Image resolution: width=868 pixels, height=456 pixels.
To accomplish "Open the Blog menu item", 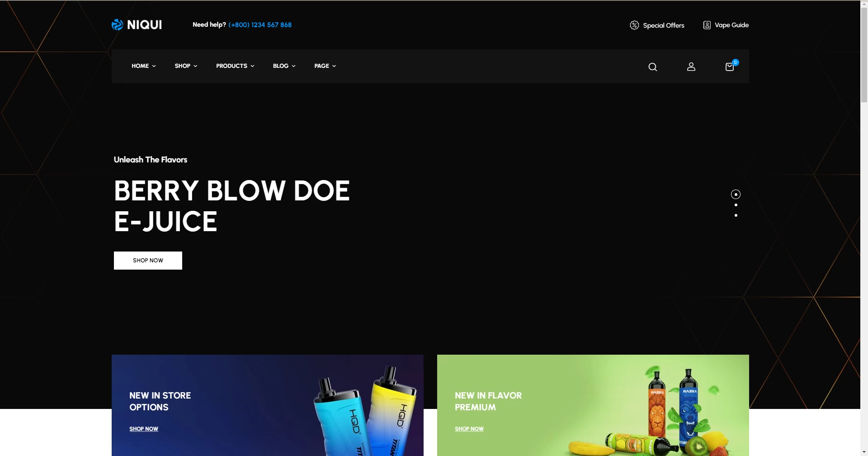I will coord(281,66).
